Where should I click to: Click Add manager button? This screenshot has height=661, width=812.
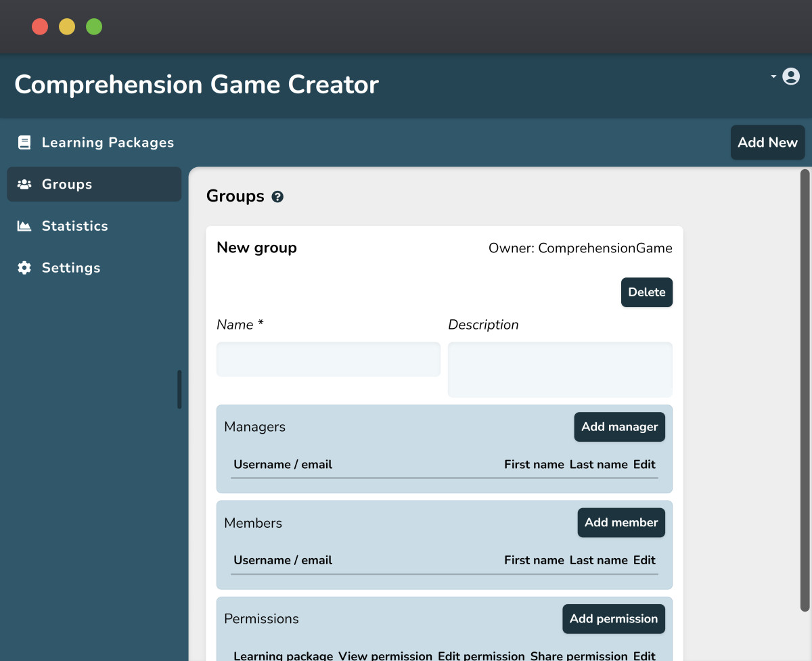click(x=620, y=427)
